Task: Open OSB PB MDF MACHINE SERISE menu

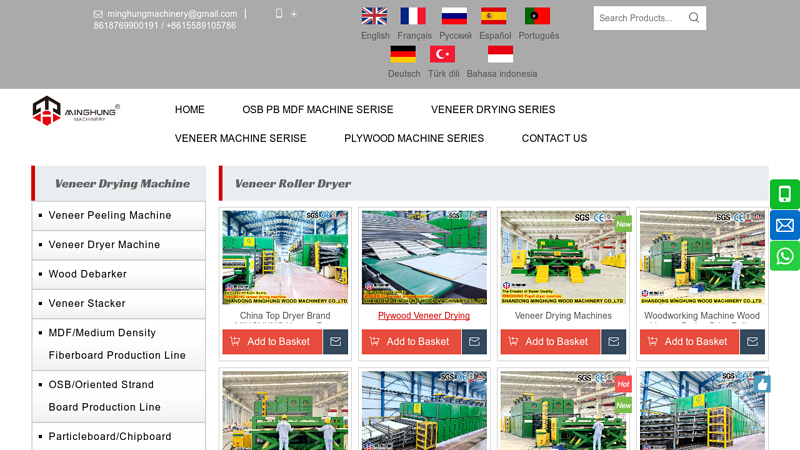Action: tap(318, 110)
